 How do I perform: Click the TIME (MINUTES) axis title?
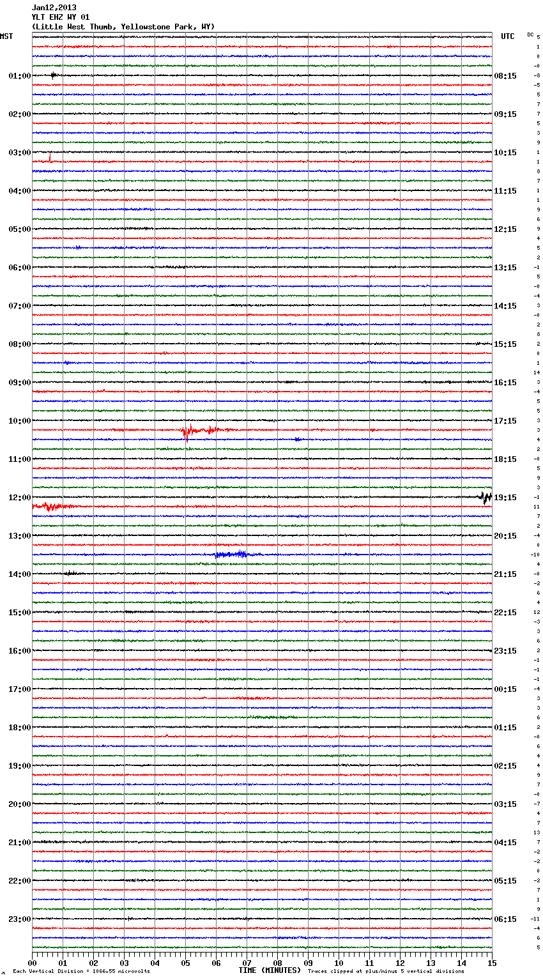270,970
